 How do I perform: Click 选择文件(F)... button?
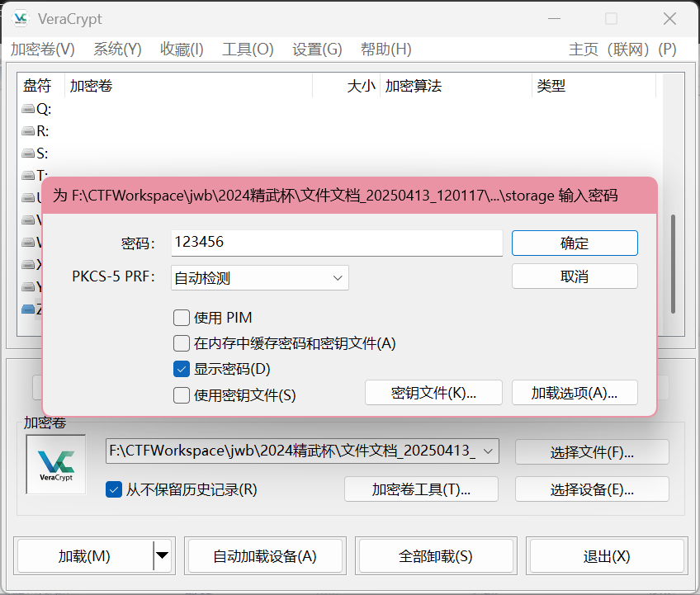(592, 452)
